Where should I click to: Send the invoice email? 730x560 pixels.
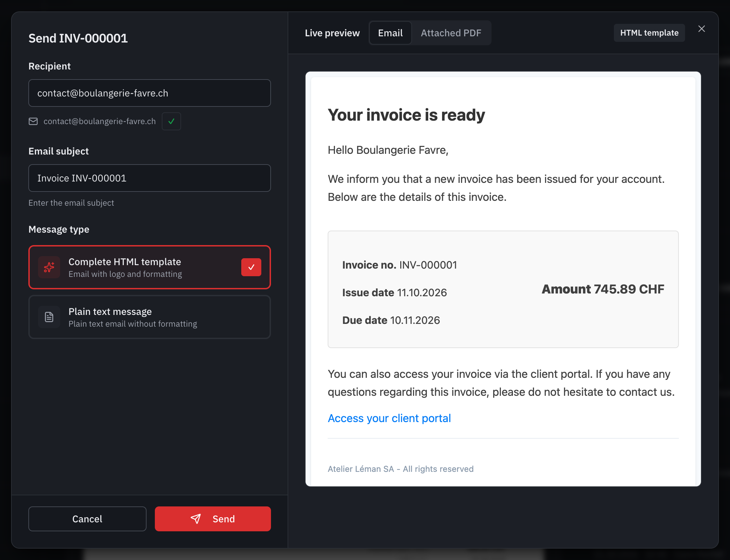click(x=213, y=519)
